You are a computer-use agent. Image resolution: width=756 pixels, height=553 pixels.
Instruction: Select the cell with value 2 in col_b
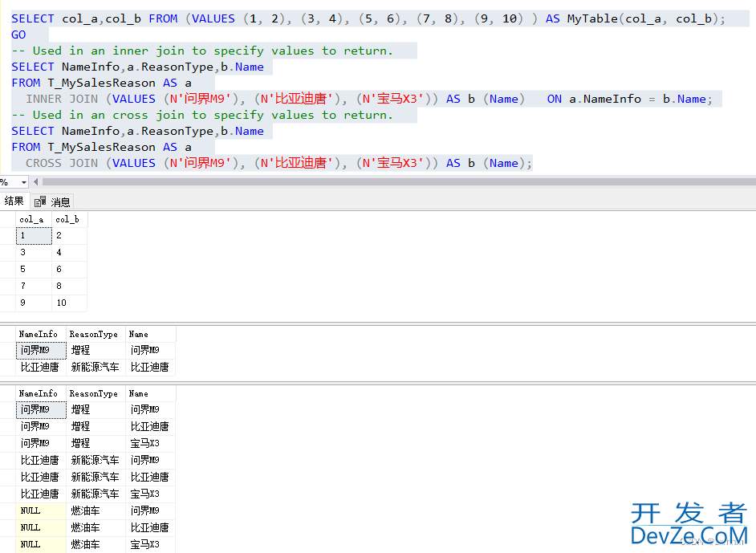click(70, 236)
